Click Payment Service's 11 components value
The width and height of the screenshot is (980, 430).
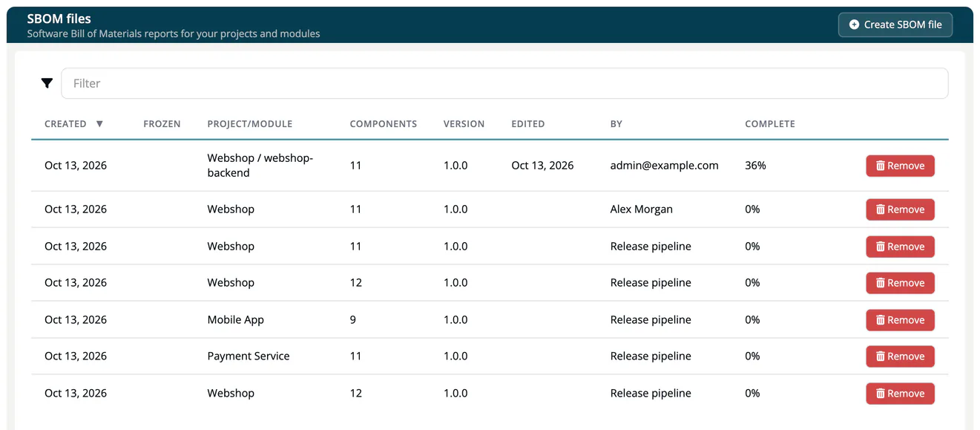pyautogui.click(x=355, y=356)
